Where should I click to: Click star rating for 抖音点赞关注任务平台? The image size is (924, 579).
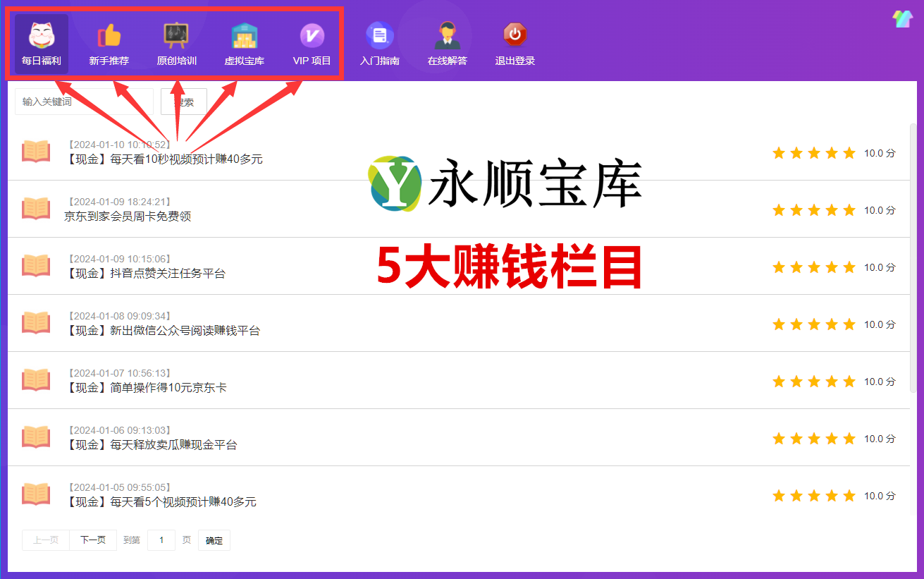[814, 267]
